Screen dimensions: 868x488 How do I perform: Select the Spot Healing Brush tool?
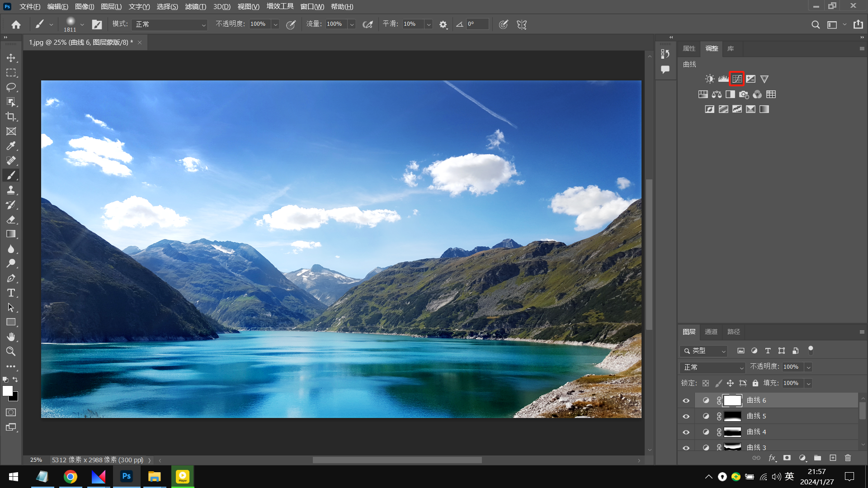[11, 161]
